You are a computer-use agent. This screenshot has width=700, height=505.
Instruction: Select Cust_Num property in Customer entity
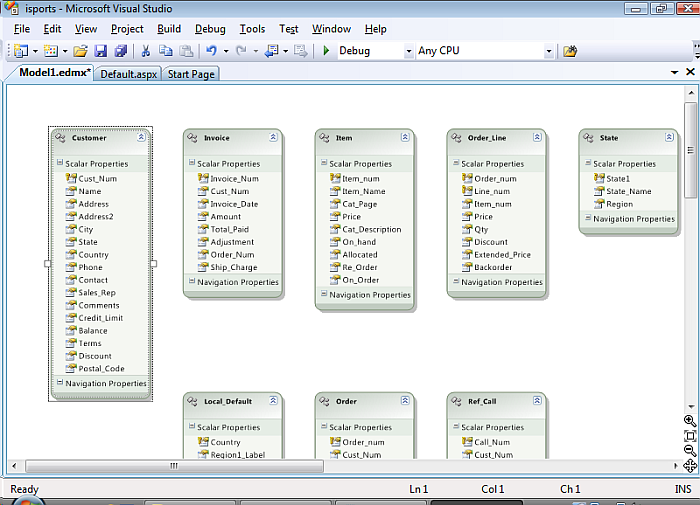[x=97, y=179]
